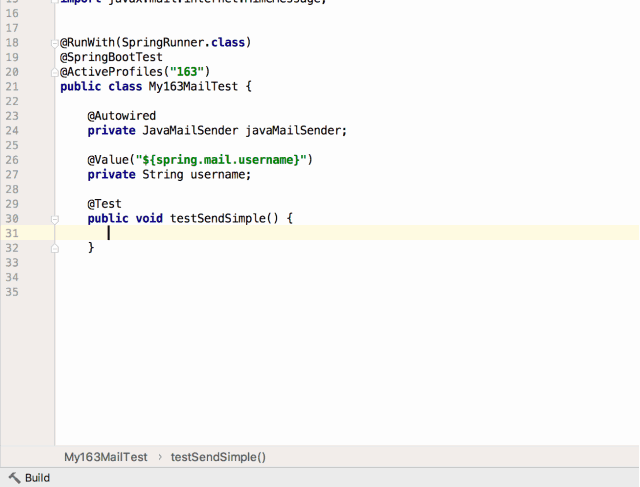Collapse the testSendSimple method fold marker
The image size is (640, 487).
(x=56, y=218)
